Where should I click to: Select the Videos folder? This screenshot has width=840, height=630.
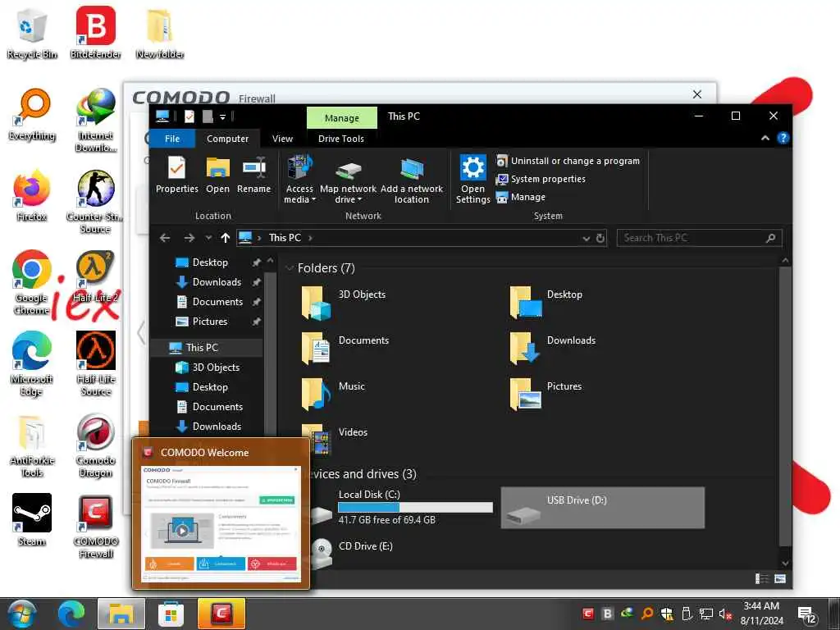tap(335, 440)
